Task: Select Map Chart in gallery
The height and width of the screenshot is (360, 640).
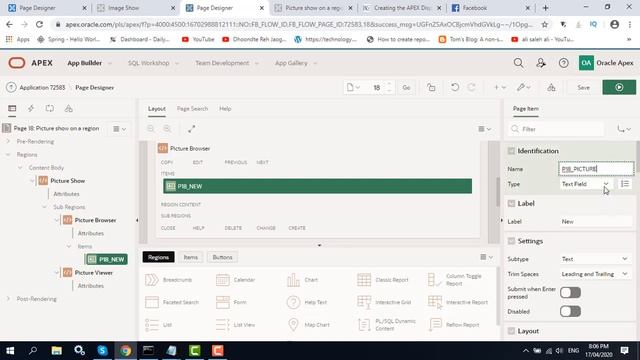Action: pyautogui.click(x=308, y=324)
